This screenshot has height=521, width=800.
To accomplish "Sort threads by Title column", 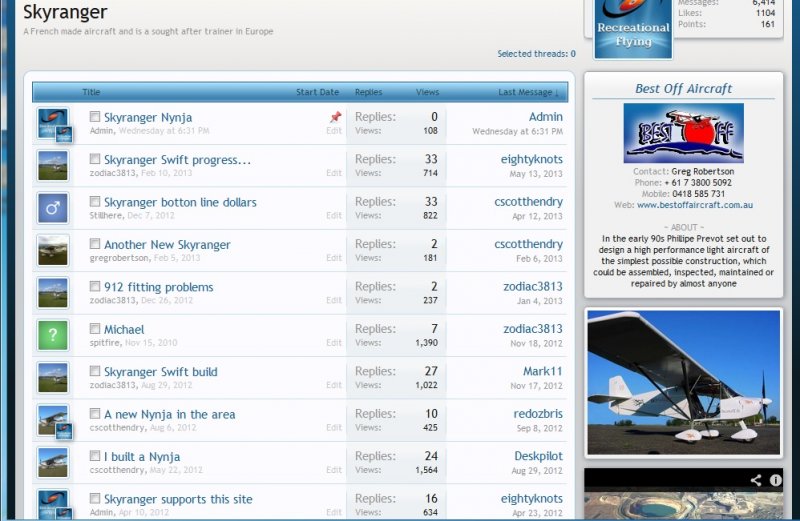I will (91, 92).
